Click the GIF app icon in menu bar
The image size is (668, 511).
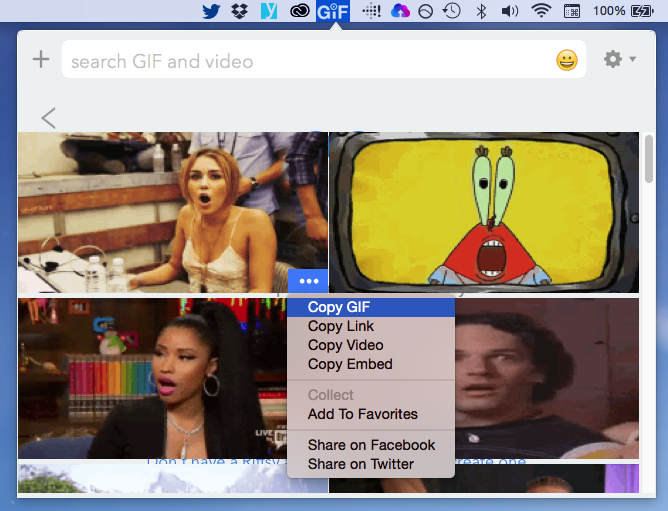pos(332,12)
